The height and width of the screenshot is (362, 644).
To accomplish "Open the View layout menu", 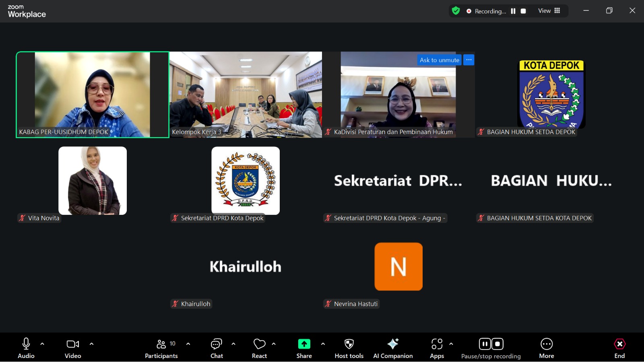I will coord(549,11).
